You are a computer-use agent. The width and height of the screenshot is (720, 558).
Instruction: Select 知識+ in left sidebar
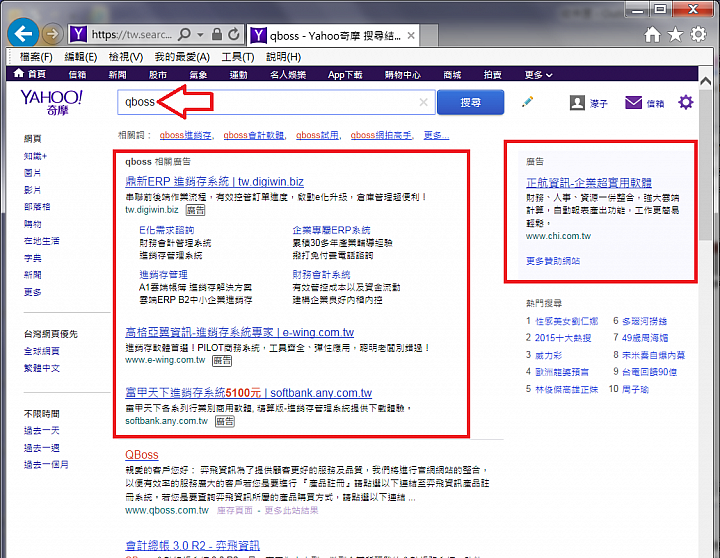35,156
